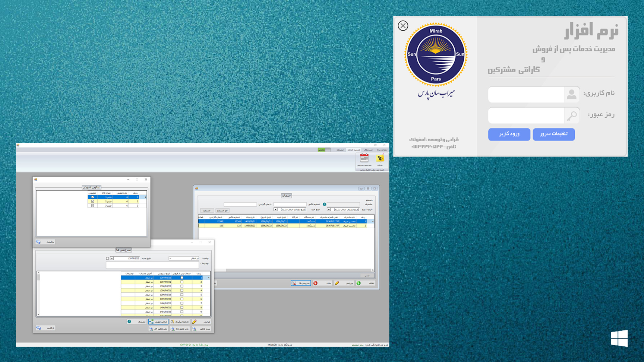Click the green plus اضافه add icon
The image size is (644, 362).
click(x=359, y=283)
